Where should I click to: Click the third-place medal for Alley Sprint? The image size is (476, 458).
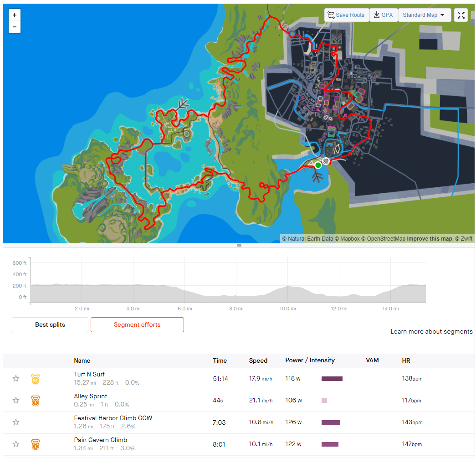pos(36,401)
